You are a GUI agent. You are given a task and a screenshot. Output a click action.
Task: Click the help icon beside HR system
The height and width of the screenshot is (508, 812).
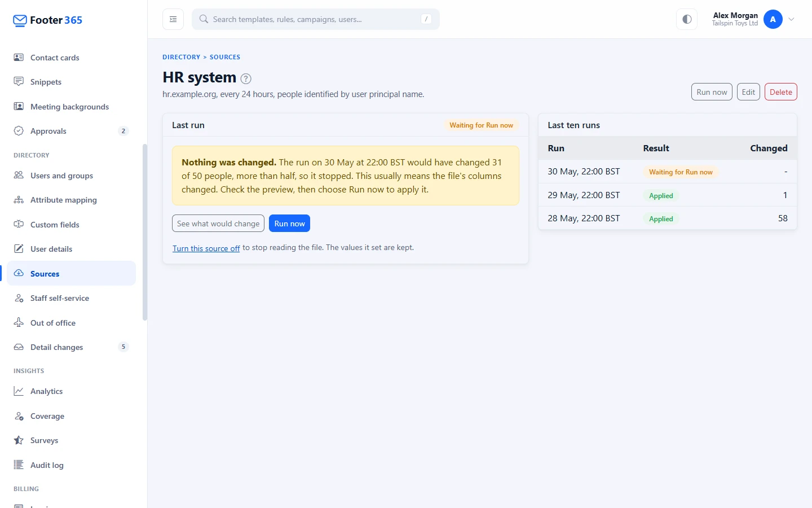pyautogui.click(x=246, y=78)
